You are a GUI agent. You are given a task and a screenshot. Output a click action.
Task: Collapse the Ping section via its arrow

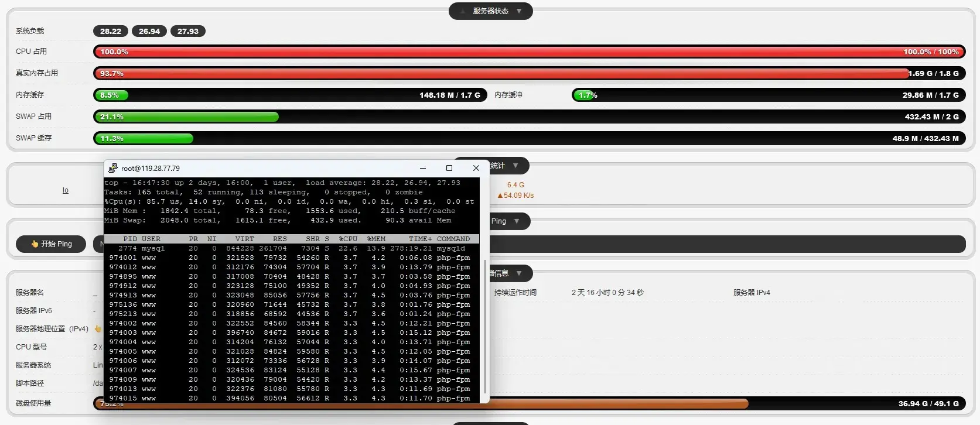[x=517, y=221]
